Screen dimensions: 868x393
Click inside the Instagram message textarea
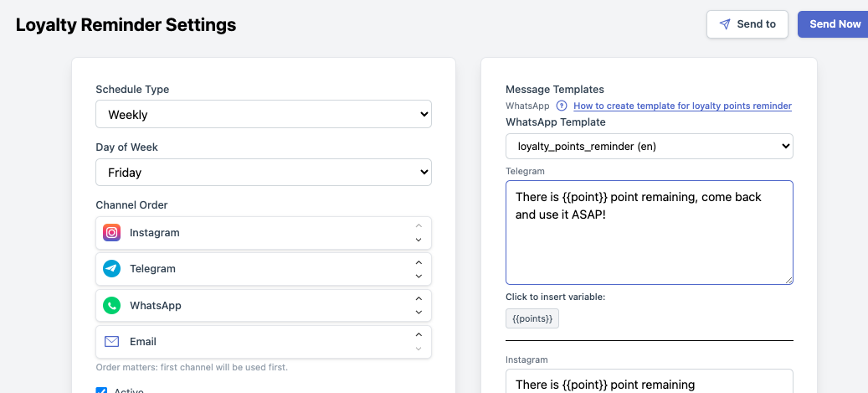650,381
